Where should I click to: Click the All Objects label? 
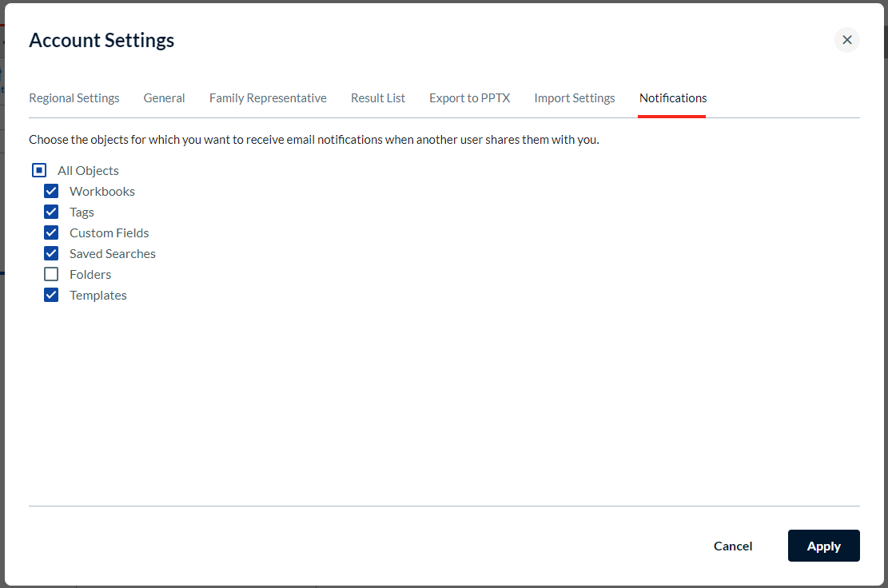[x=89, y=170]
